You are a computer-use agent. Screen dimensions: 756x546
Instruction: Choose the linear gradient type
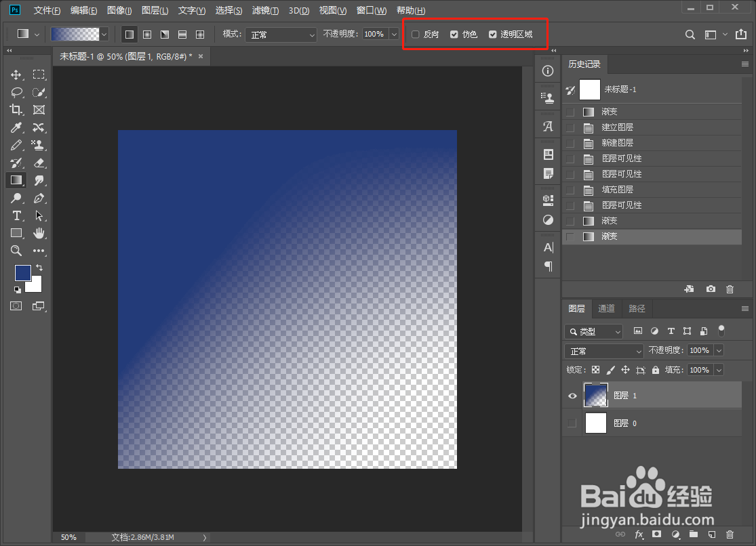pyautogui.click(x=130, y=35)
